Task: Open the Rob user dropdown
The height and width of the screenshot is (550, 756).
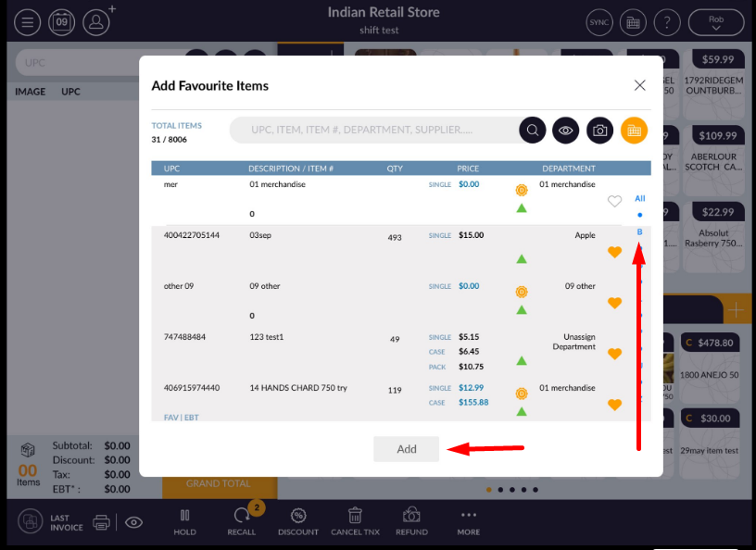Action: (715, 22)
